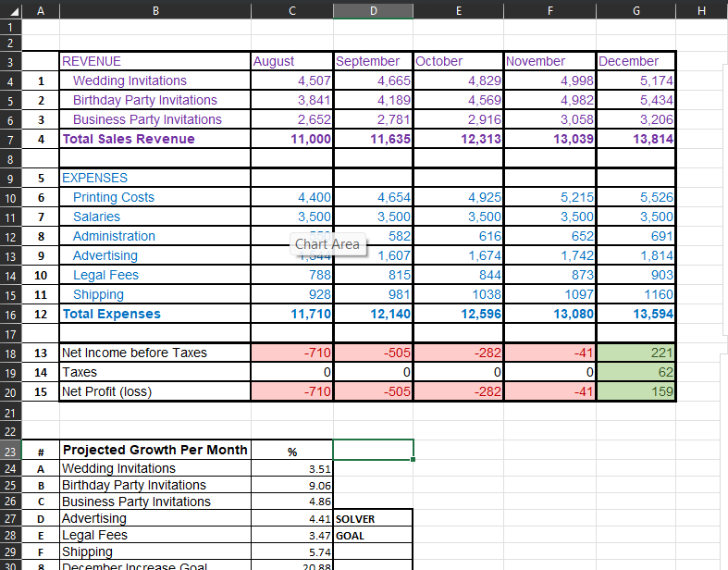Select the Shipping expense label in row 15
The width and height of the screenshot is (728, 570).
(x=155, y=295)
